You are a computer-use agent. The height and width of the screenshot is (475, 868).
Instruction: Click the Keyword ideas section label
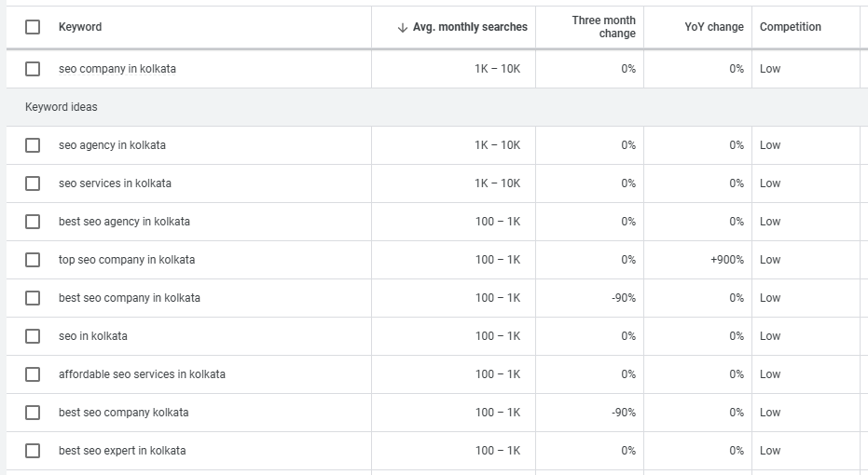click(62, 107)
